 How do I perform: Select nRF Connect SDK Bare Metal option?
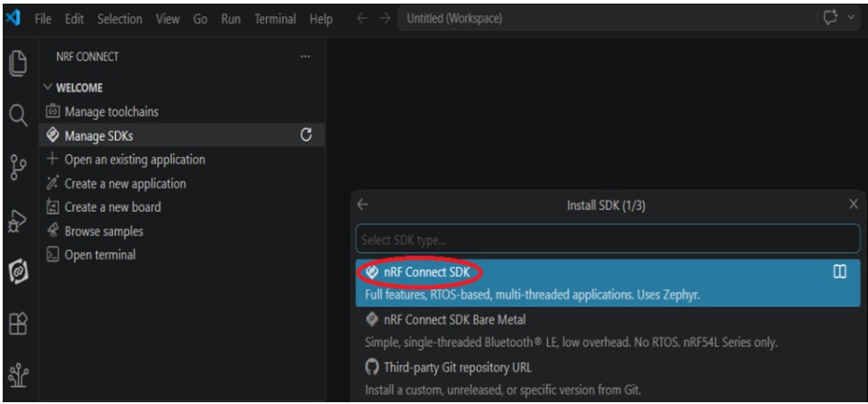pyautogui.click(x=608, y=331)
